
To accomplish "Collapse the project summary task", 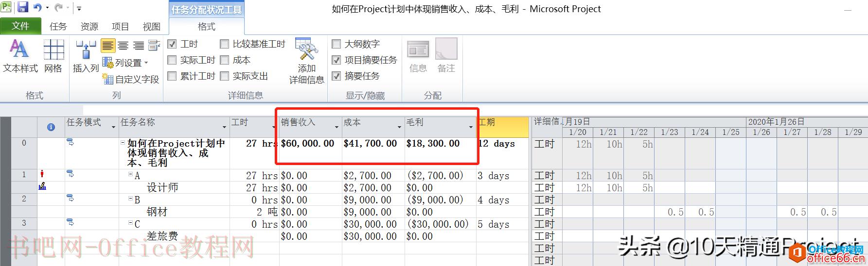I will tap(123, 143).
